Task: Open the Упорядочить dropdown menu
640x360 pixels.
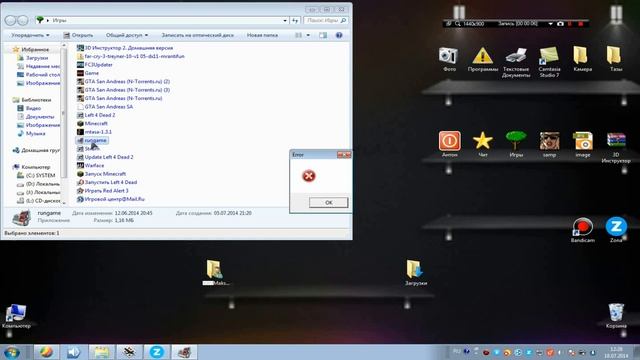Action: (30, 35)
